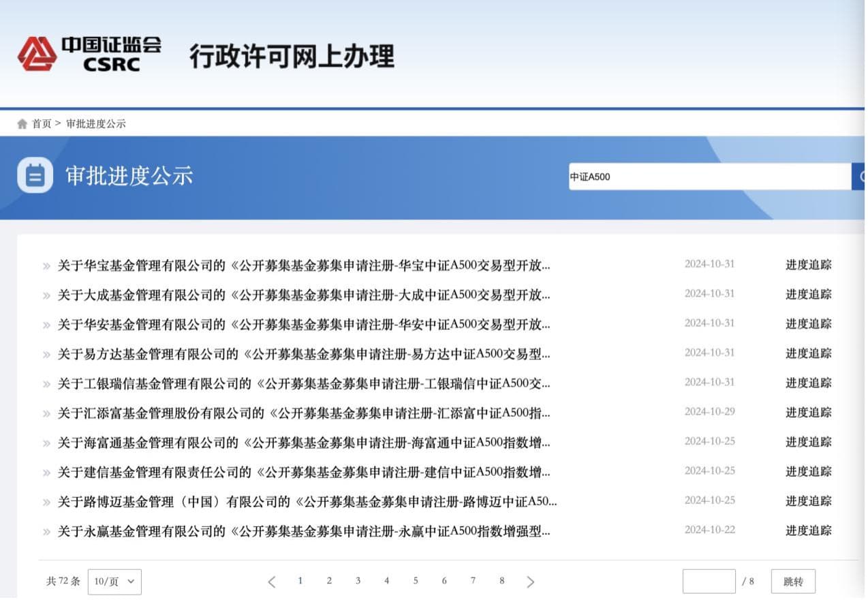Go to previous page arrow
This screenshot has height=600, width=868.
[272, 582]
